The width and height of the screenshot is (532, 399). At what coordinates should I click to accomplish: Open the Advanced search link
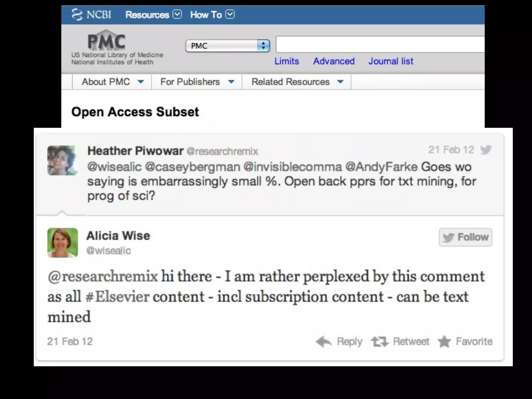(x=334, y=61)
